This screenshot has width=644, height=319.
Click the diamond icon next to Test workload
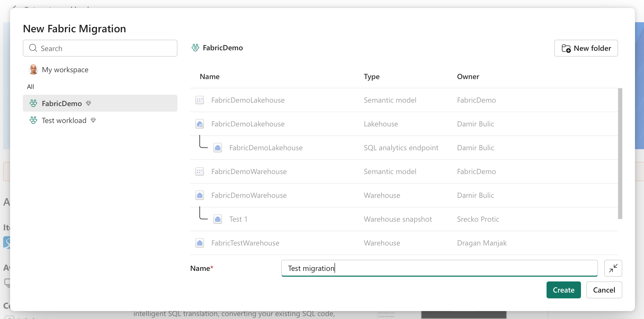[x=93, y=120]
